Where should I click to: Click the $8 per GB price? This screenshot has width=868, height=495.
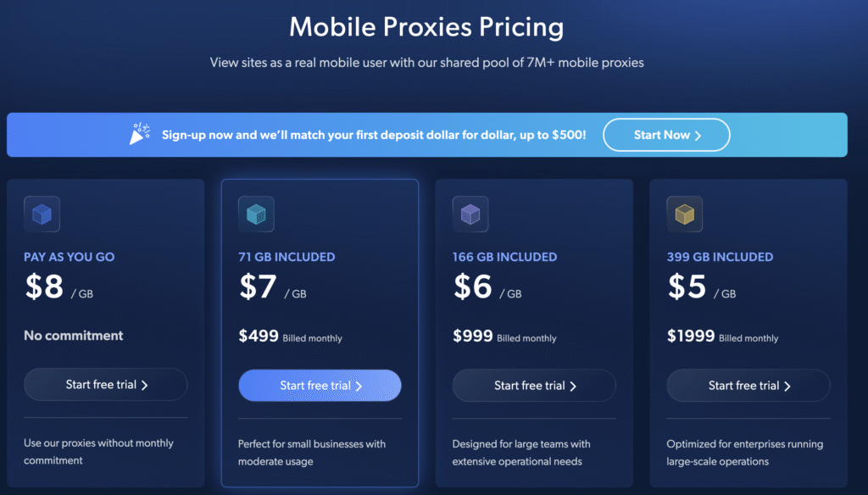pyautogui.click(x=59, y=288)
